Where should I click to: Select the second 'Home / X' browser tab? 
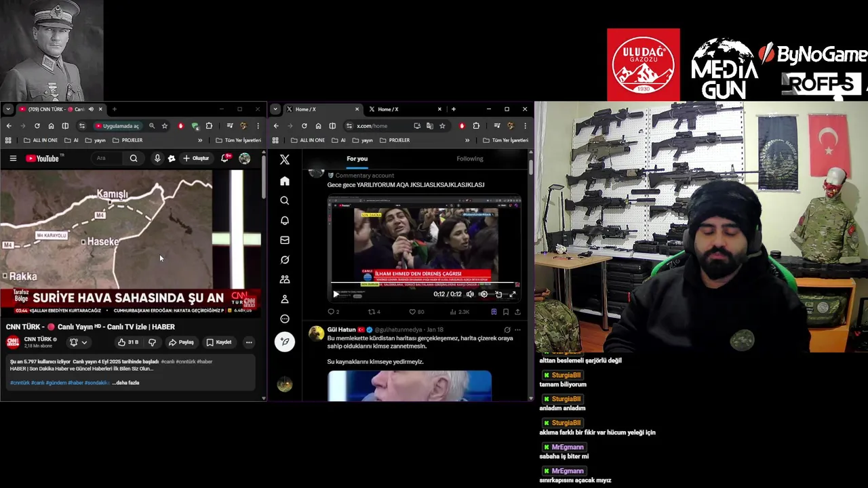(405, 109)
